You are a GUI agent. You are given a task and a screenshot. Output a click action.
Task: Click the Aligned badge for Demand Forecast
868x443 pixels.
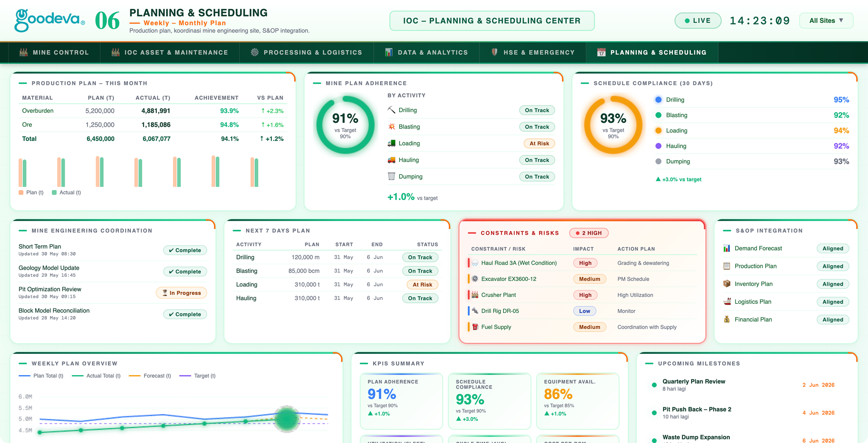[833, 248]
